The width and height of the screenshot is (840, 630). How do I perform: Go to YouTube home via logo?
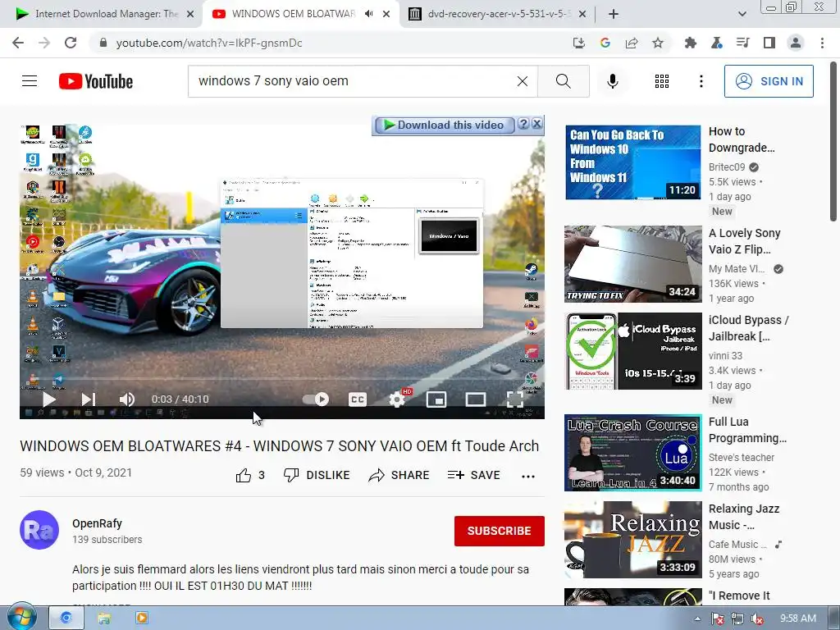click(x=96, y=81)
